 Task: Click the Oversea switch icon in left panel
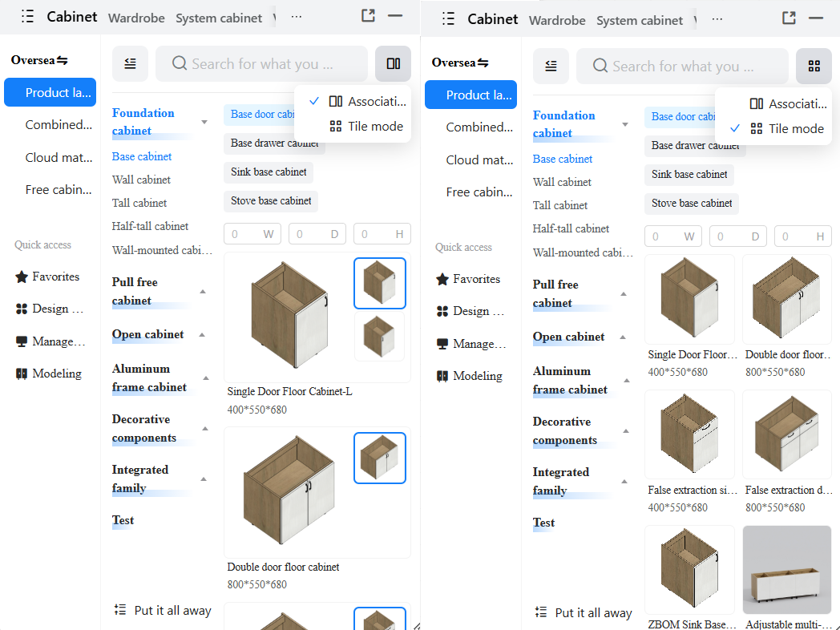(63, 60)
